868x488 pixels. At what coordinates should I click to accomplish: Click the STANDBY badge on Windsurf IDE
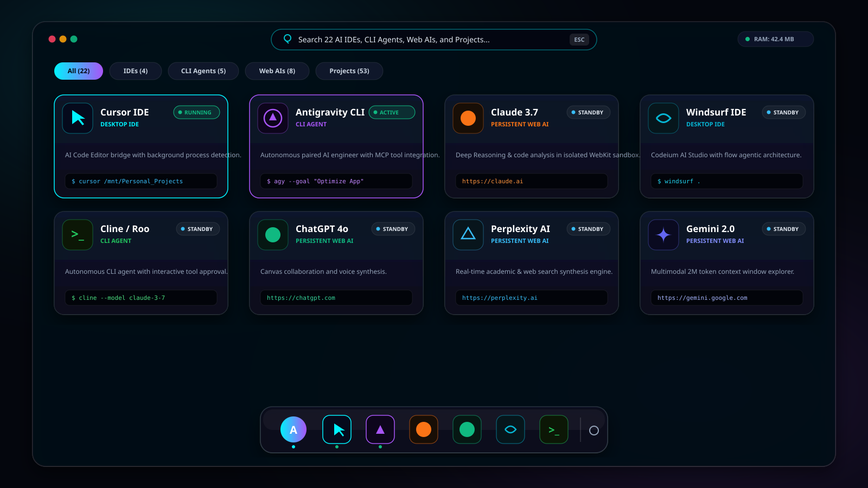[x=784, y=112]
